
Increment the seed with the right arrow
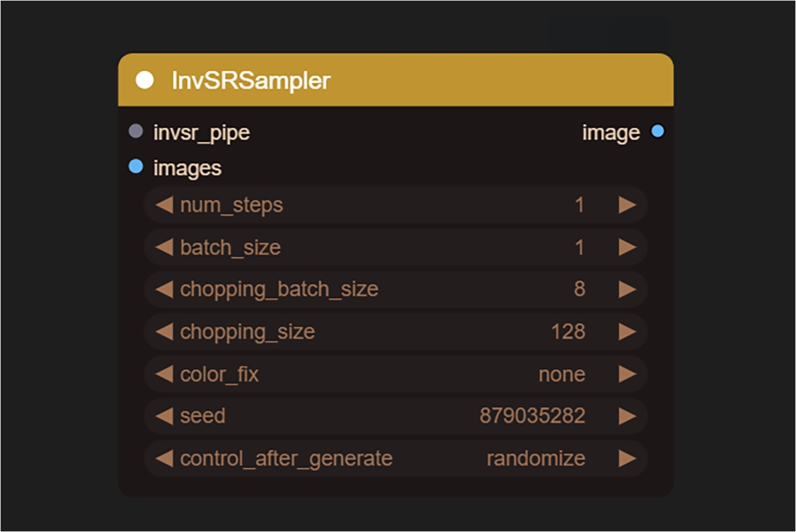tap(627, 416)
